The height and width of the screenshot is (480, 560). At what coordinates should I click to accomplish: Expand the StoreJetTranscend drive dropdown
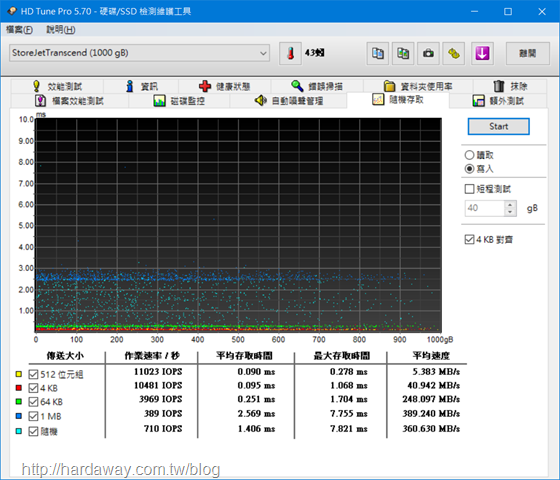pos(139,53)
